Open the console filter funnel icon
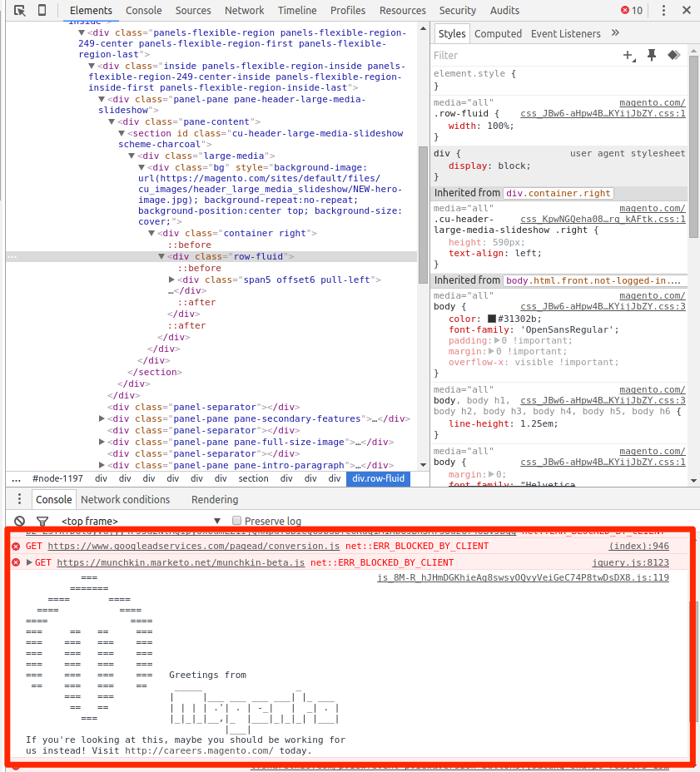 [42, 521]
